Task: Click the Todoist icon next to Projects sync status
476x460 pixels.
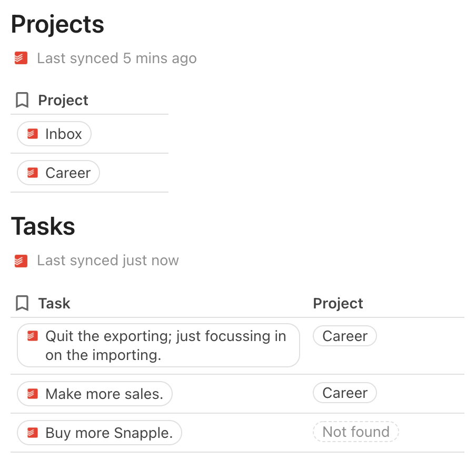Action: coord(21,58)
